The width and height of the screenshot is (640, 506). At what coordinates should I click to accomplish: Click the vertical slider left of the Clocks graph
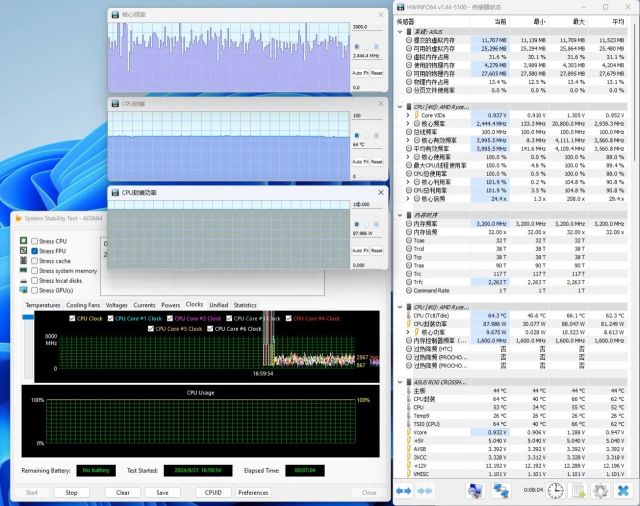pos(28,346)
